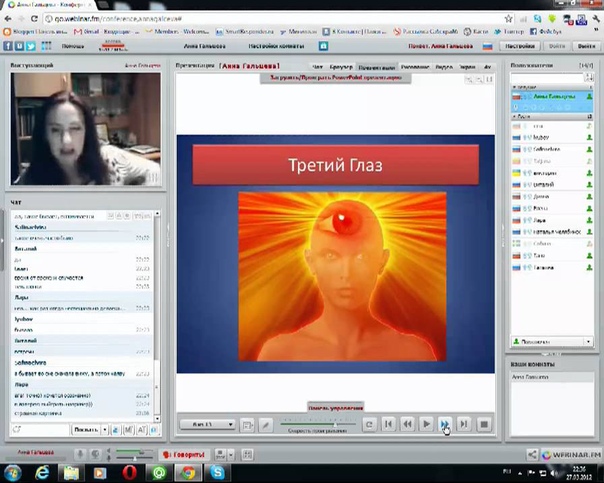Open Skype from taskbar
The width and height of the screenshot is (604, 483).
click(x=218, y=472)
